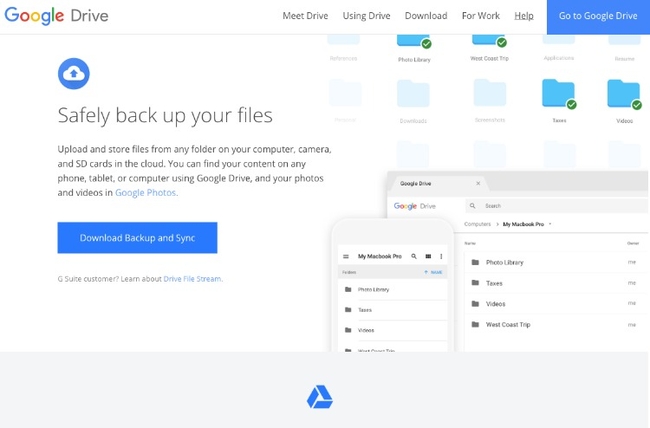Open the Photo Library folder icon at top
Viewport: 650px width, 428px height.
414,41
